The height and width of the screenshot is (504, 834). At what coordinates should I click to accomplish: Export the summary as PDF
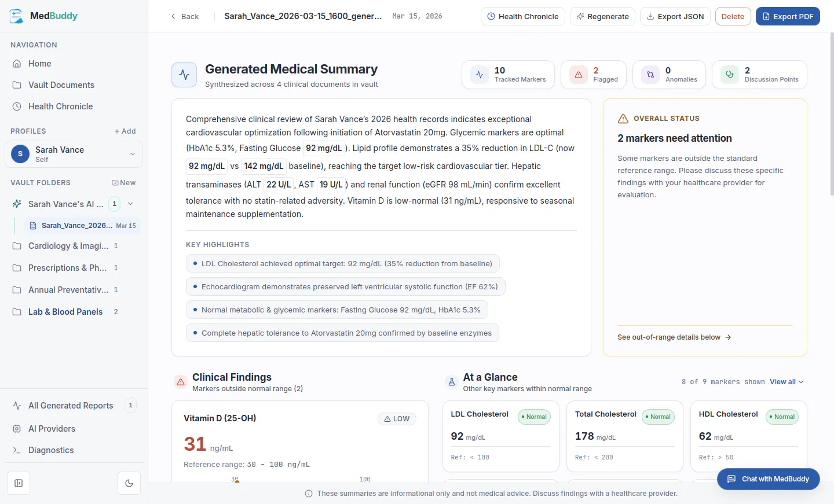[x=788, y=16]
